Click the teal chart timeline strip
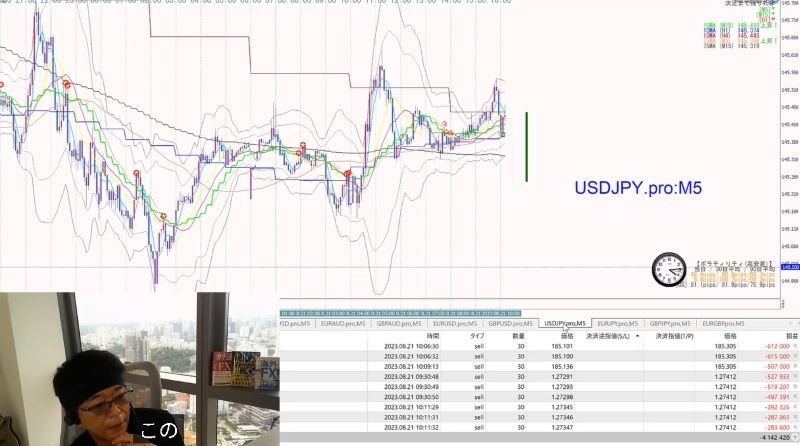The height and width of the screenshot is (446, 800). (x=401, y=313)
